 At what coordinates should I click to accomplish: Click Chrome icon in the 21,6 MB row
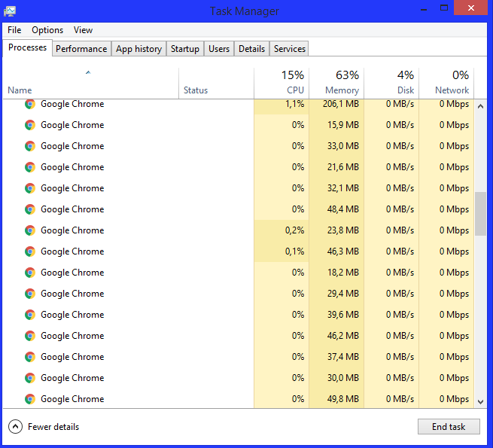pos(30,167)
